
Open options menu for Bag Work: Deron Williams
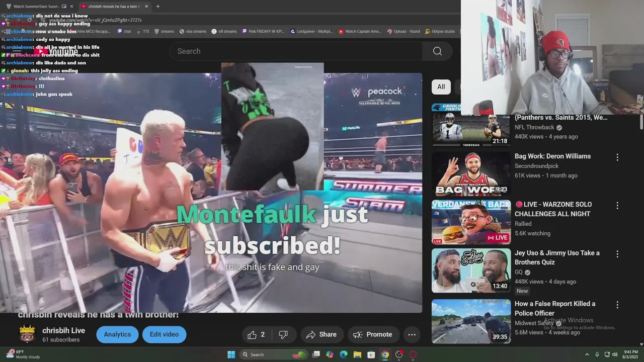coord(617,157)
